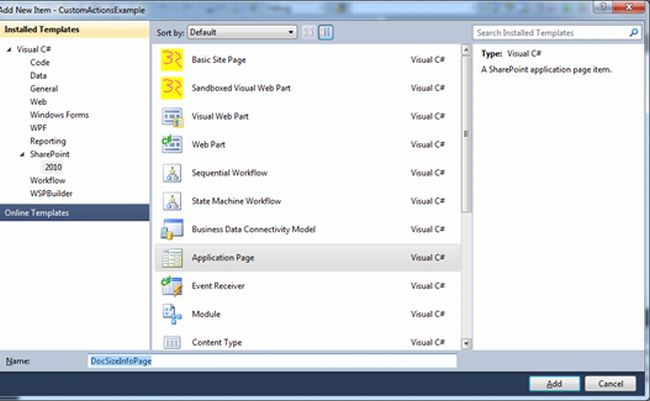Click the template list scroll down arrow
The image size is (650, 401).
pyautogui.click(x=466, y=343)
